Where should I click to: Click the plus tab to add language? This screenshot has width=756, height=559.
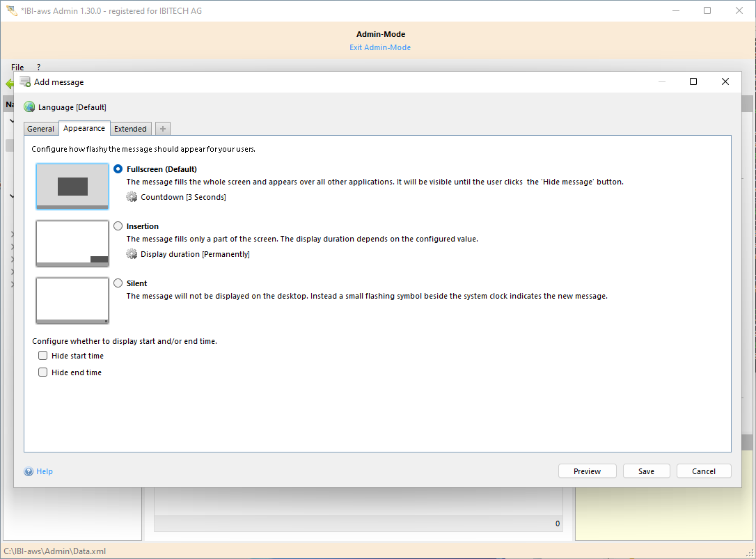(162, 129)
